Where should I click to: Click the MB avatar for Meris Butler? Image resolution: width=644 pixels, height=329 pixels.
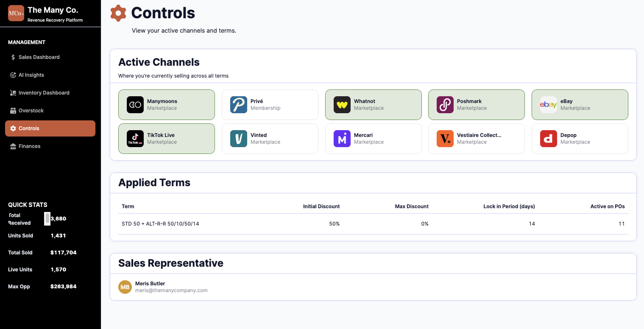tap(125, 287)
